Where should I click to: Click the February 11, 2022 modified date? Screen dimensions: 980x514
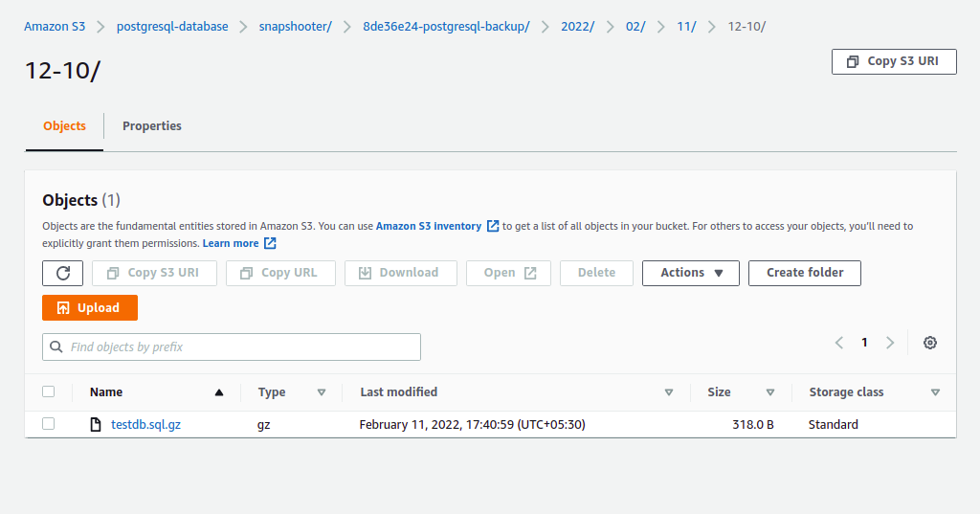pos(473,425)
